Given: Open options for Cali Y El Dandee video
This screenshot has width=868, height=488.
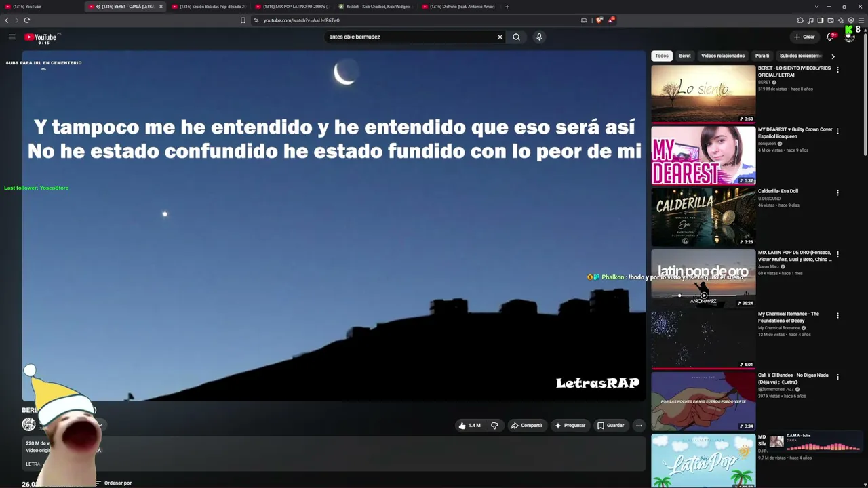Looking at the screenshot, I should (837, 377).
